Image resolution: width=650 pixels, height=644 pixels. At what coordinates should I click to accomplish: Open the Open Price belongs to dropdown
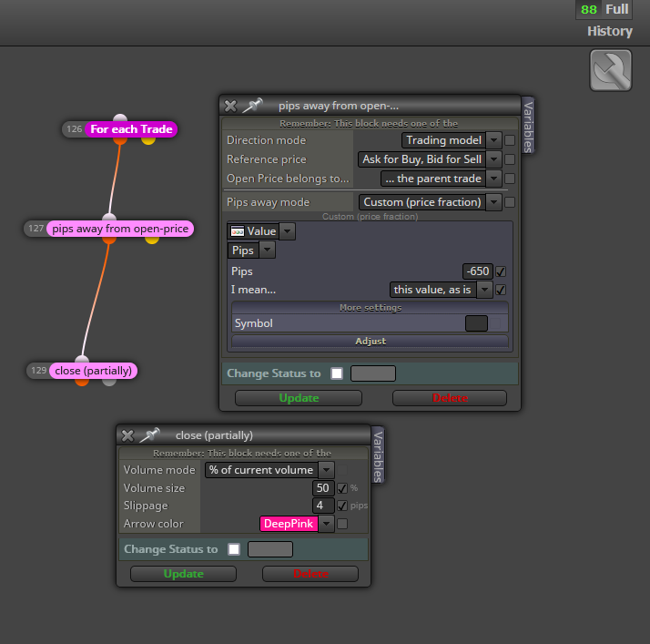pos(493,179)
